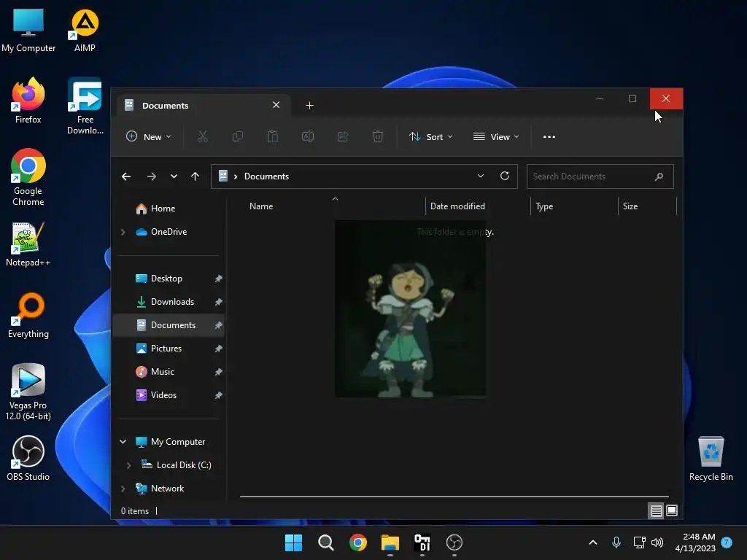Open Everything search desktop shortcut
The image size is (747, 560).
[x=28, y=316]
